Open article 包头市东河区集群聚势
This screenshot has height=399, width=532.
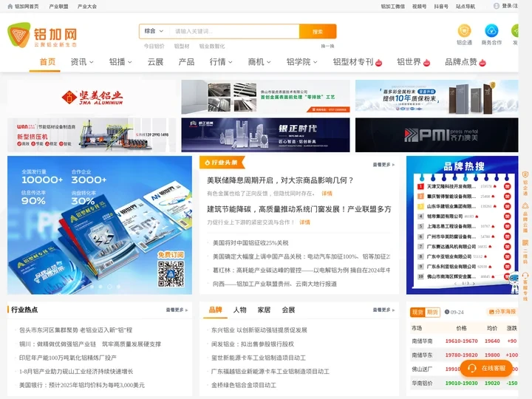click(x=75, y=330)
